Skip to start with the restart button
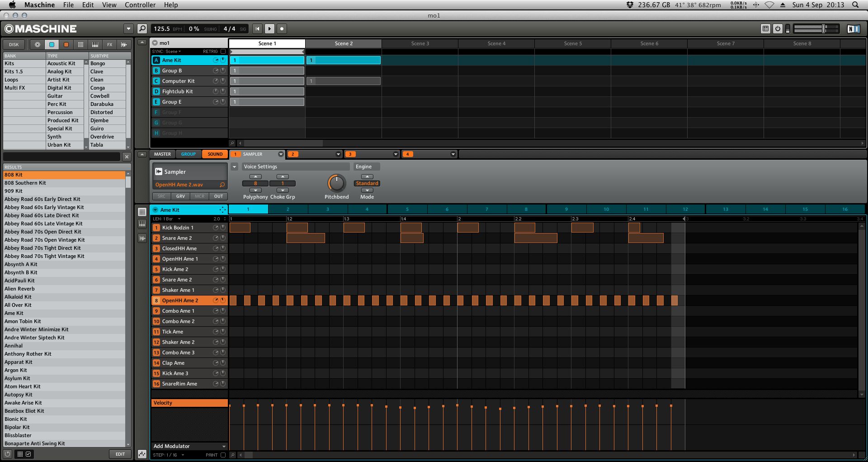This screenshot has width=868, height=462. pyautogui.click(x=257, y=29)
